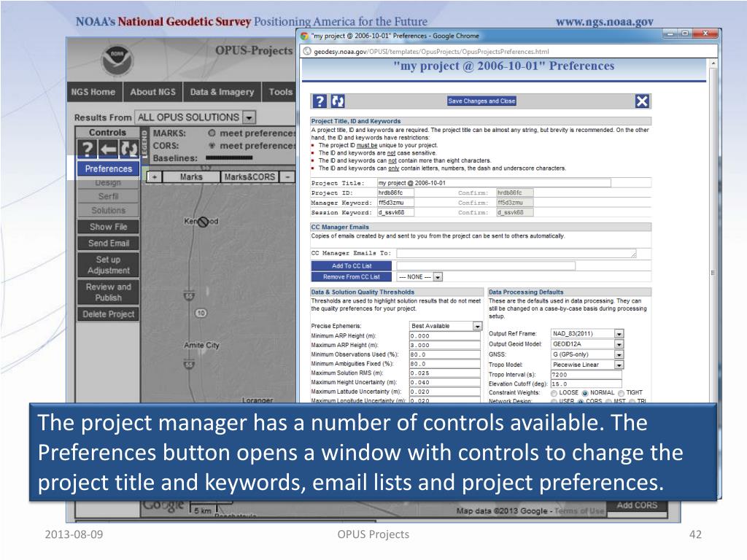Click Manager Keyword input field

(x=395, y=203)
